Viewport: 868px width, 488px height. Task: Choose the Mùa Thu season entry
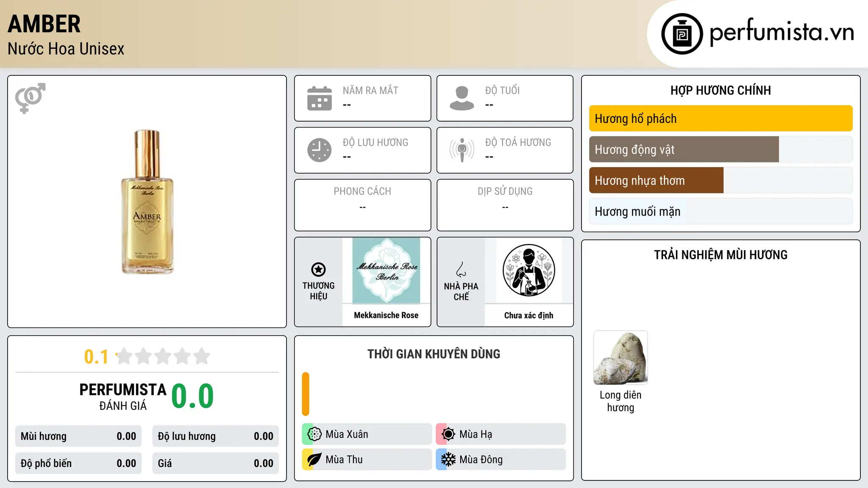(367, 460)
